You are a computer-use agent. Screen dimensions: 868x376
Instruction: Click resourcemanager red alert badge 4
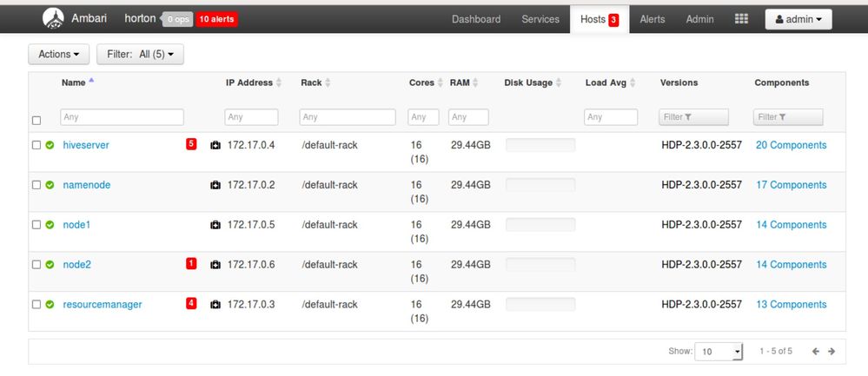191,304
